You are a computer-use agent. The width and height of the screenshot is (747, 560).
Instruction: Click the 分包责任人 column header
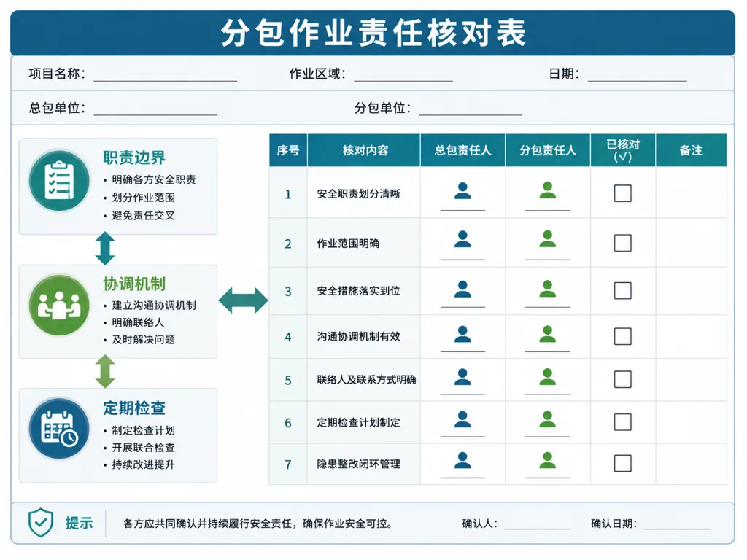point(548,150)
